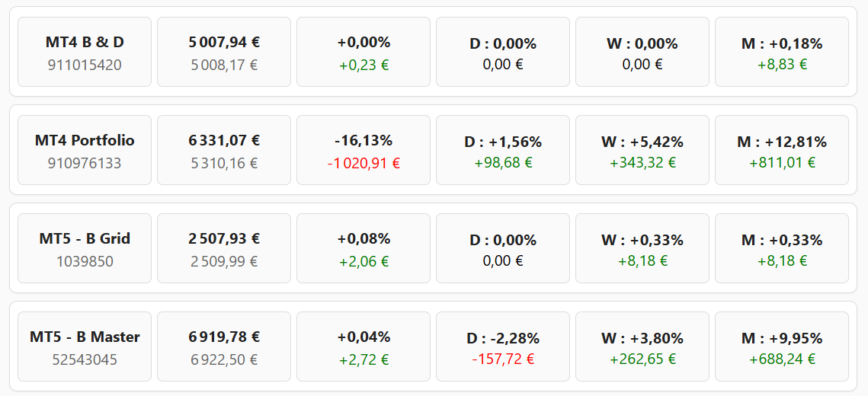Select the weekly W : +5,42% card
This screenshot has height=396, width=868.
pyautogui.click(x=642, y=150)
